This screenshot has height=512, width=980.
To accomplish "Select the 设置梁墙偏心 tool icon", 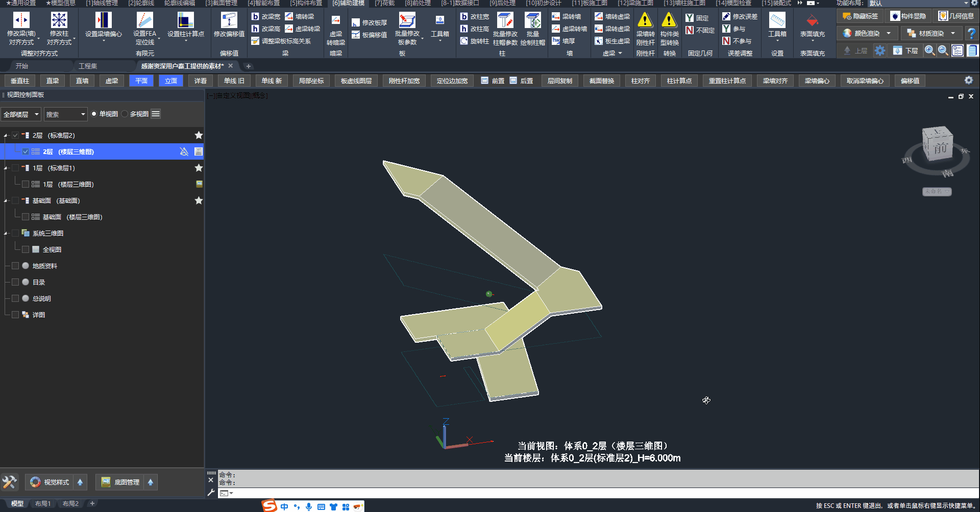I will tap(104, 21).
